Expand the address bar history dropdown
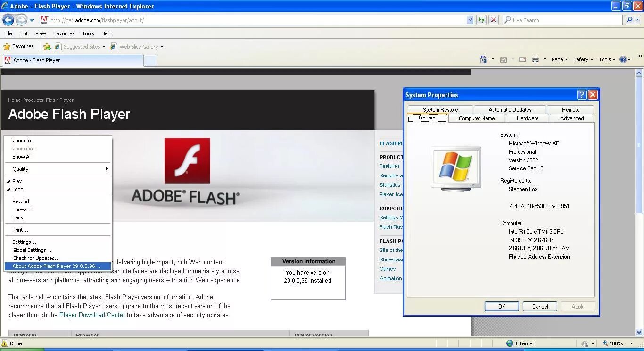The width and height of the screenshot is (644, 351). pyautogui.click(x=470, y=20)
